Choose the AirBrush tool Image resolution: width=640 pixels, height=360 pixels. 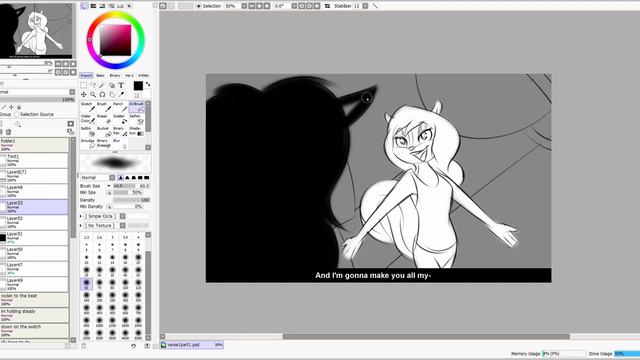137,107
